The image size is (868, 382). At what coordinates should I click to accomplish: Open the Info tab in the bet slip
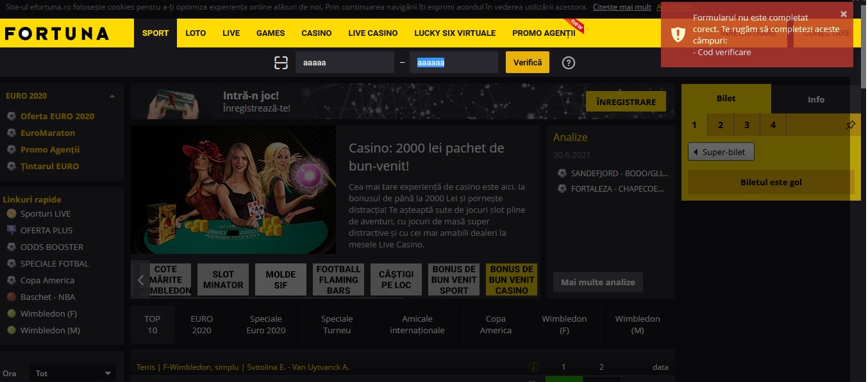pos(816,99)
